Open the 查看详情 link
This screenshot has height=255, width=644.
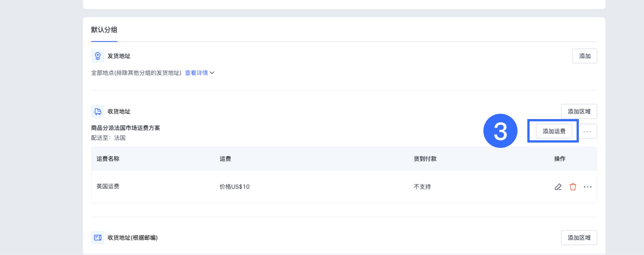196,73
